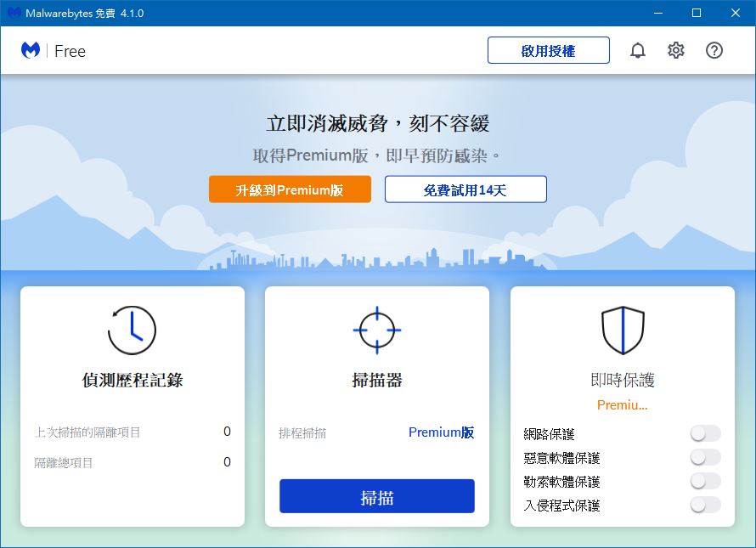756x548 pixels.
Task: Start the 免費試用14天 free trial
Action: tap(465, 189)
